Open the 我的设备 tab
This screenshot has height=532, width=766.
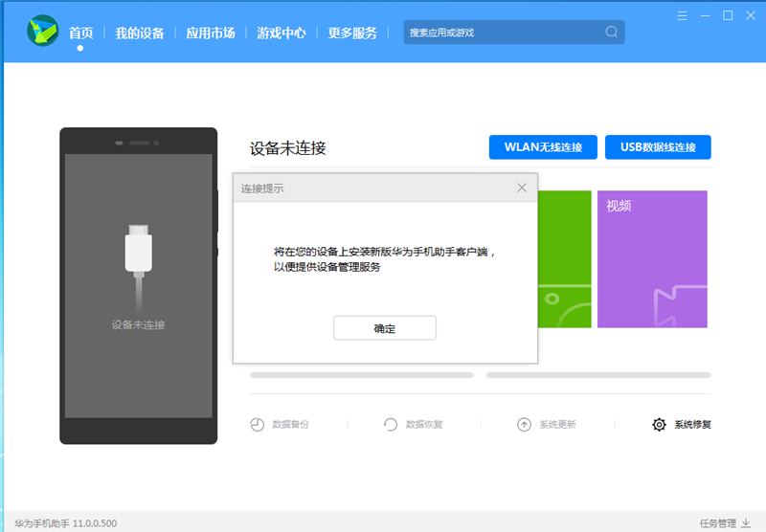(x=140, y=33)
